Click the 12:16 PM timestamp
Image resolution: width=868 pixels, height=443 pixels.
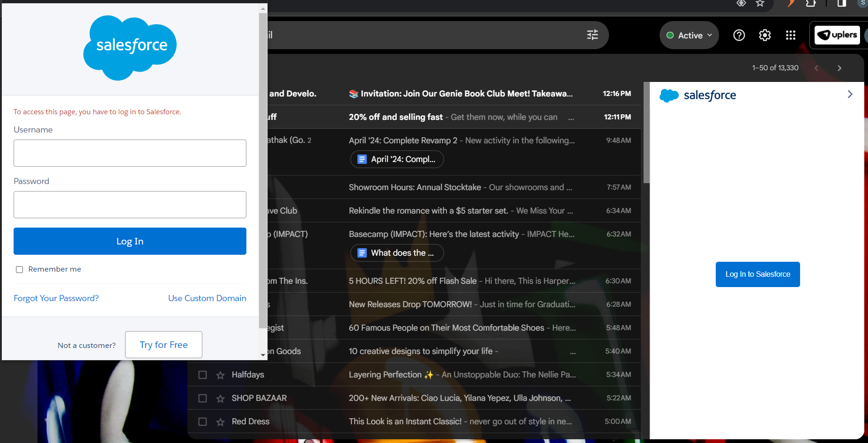click(617, 94)
